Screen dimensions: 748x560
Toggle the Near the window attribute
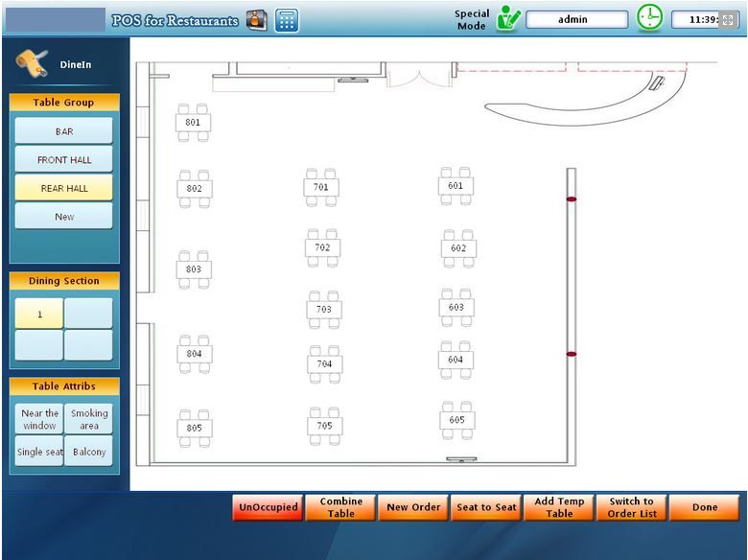[x=39, y=419]
